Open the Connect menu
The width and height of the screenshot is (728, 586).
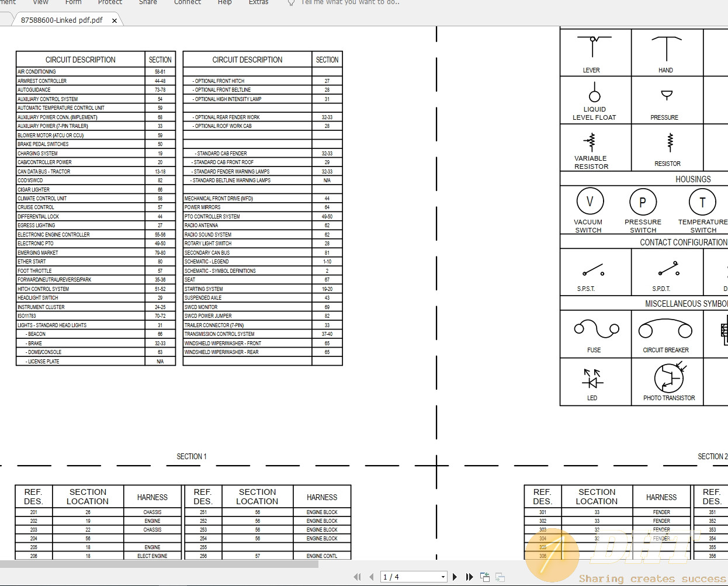(x=187, y=2)
